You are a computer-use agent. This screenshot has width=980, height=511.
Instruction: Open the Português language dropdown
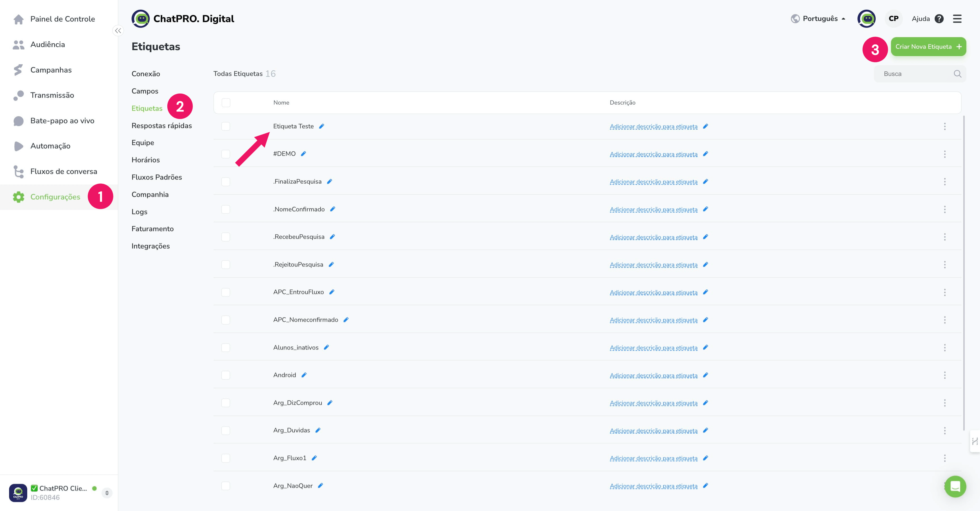click(x=818, y=19)
